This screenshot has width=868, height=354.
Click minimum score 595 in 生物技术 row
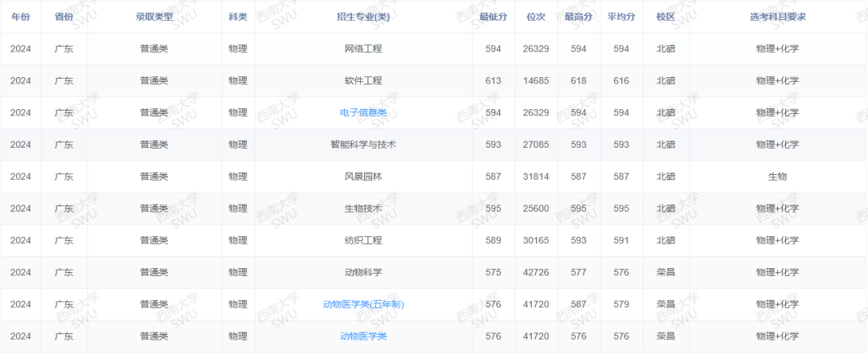(x=493, y=209)
